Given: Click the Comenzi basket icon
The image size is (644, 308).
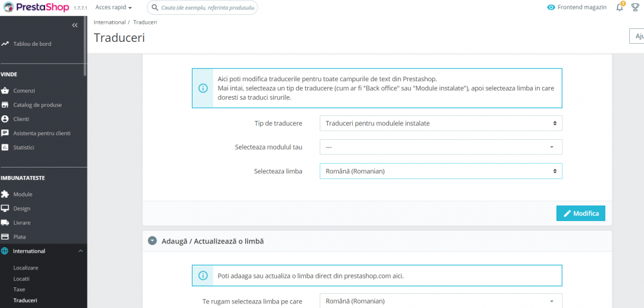Looking at the screenshot, I should tap(5, 90).
